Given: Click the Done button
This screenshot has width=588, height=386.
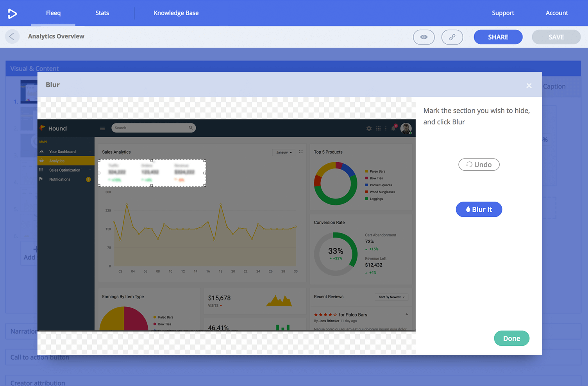Looking at the screenshot, I should (511, 338).
